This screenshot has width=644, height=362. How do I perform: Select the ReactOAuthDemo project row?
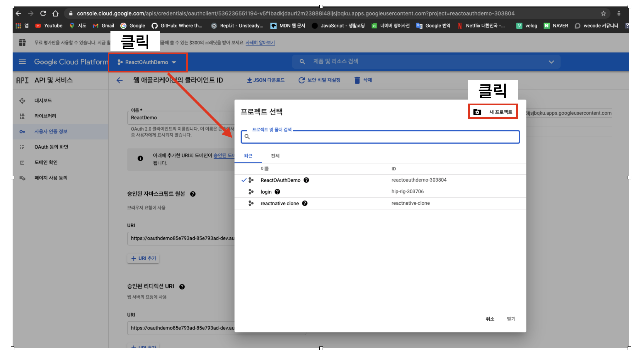(380, 180)
